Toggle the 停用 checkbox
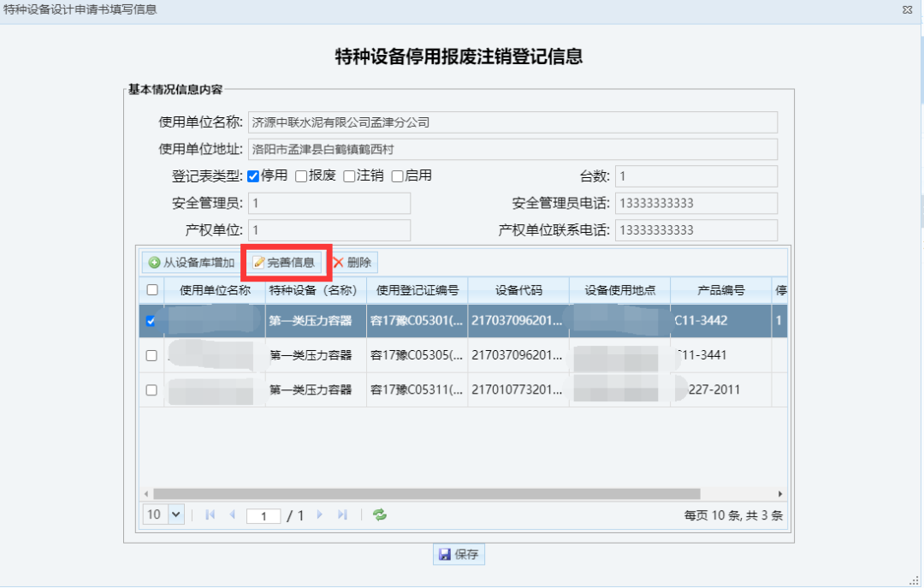The image size is (924, 588). [253, 176]
